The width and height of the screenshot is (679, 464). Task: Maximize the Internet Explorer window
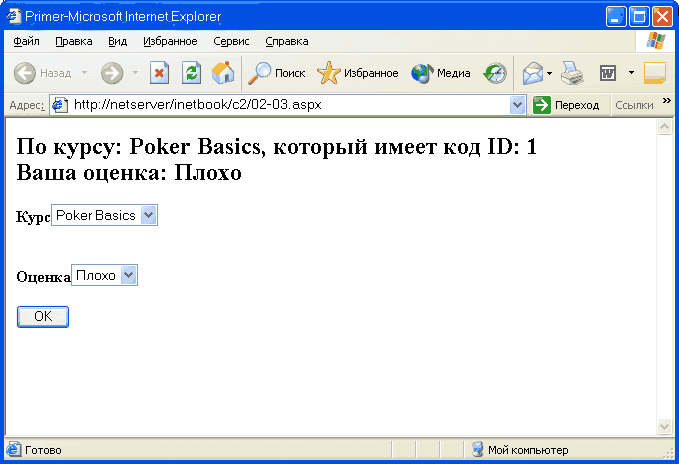point(639,17)
